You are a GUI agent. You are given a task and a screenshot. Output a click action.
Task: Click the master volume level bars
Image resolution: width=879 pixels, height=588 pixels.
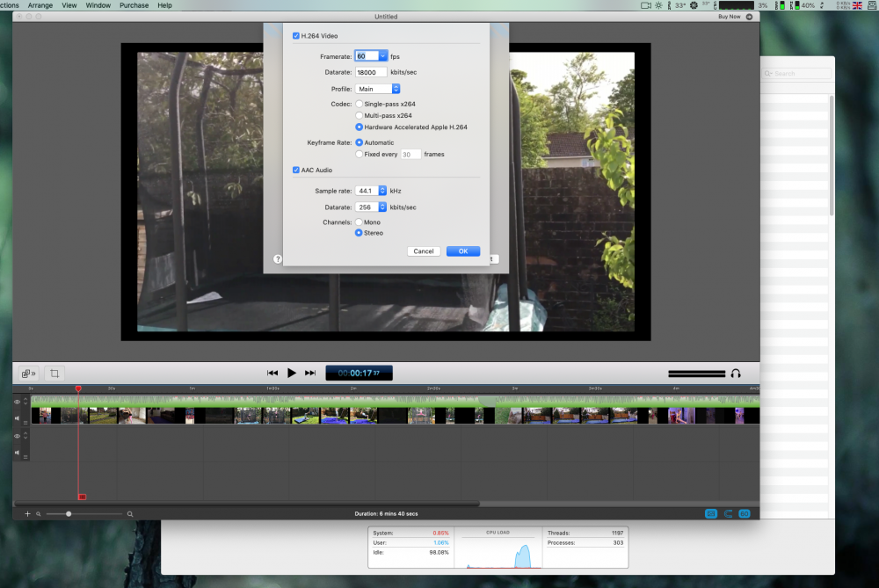pos(697,374)
